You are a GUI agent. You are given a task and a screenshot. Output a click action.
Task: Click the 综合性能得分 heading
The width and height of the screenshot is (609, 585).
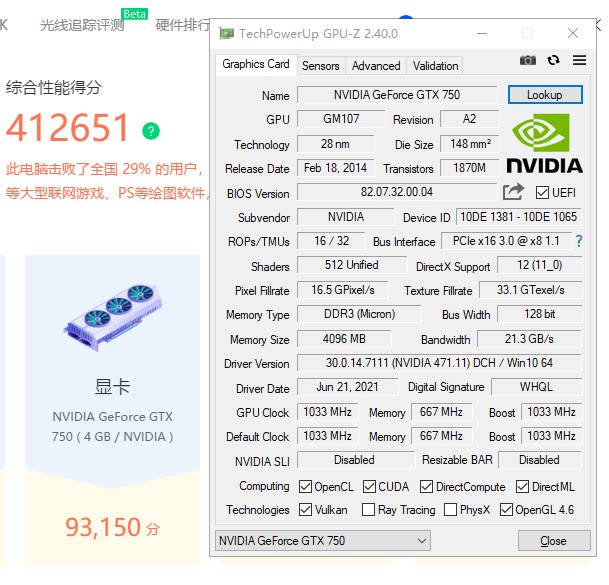(x=54, y=87)
